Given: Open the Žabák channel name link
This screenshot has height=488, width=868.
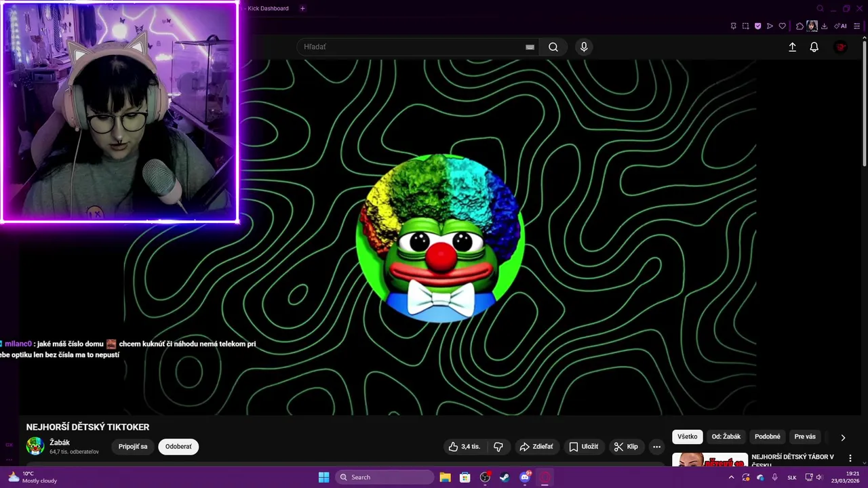Looking at the screenshot, I should tap(60, 443).
